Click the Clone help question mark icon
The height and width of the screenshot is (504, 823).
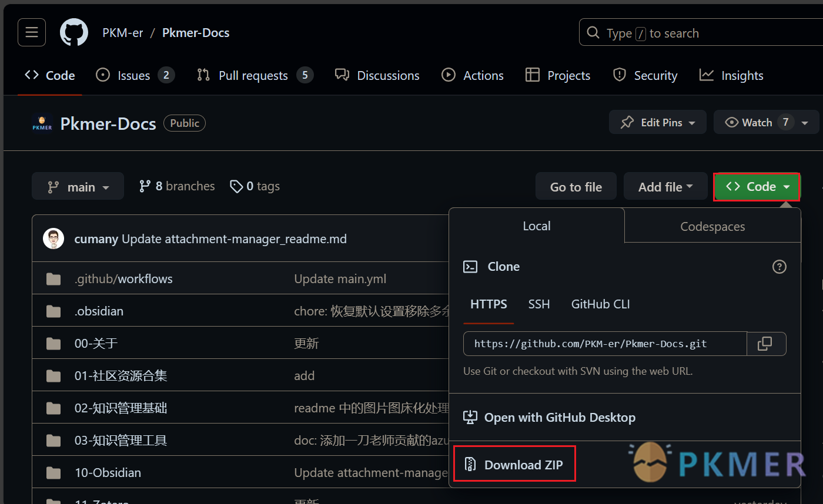pos(779,267)
